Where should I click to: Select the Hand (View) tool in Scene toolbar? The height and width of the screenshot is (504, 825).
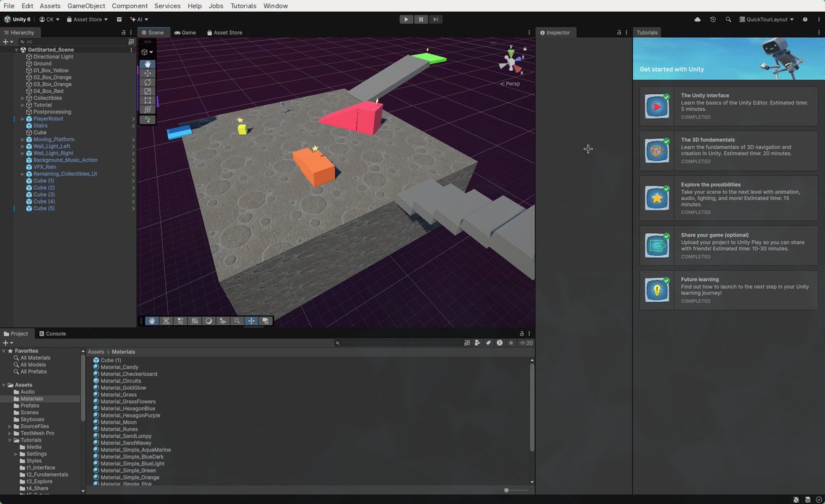coord(147,64)
